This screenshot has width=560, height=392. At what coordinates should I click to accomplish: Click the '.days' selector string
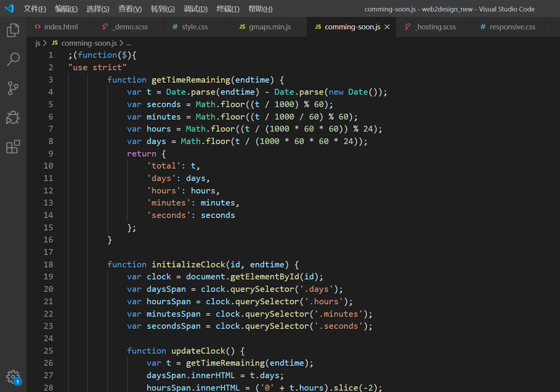click(x=316, y=289)
